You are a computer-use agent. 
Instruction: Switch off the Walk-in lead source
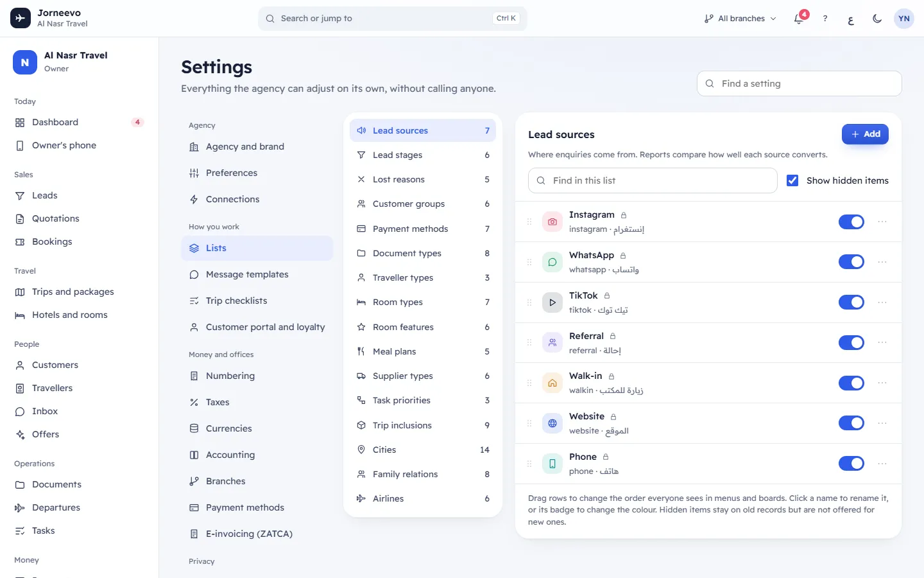point(851,383)
